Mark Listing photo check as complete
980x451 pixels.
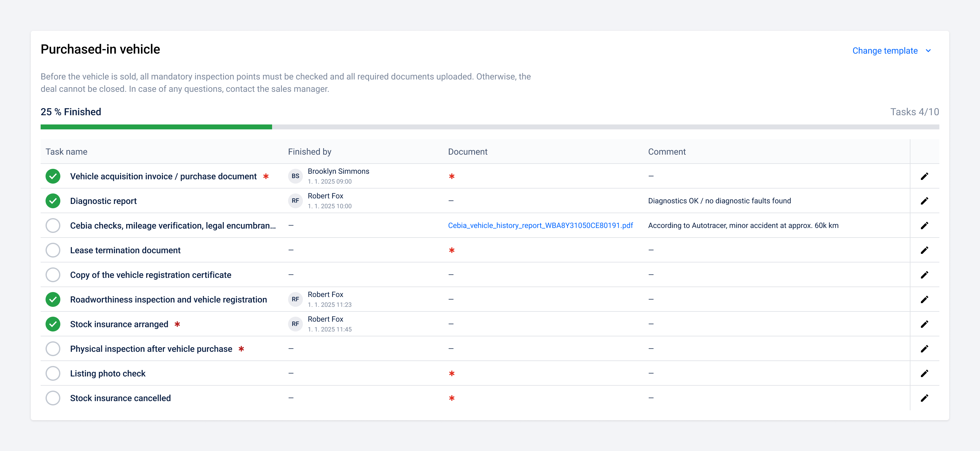(x=53, y=373)
